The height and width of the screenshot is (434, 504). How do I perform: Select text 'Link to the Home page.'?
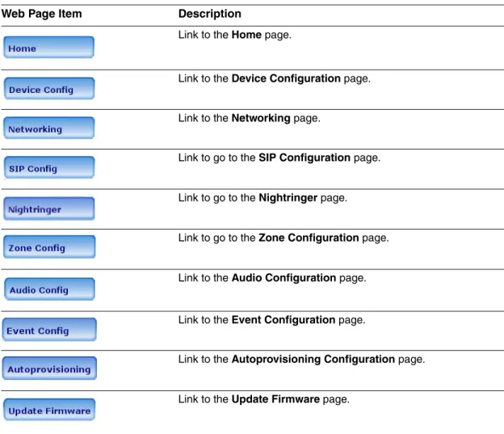pyautogui.click(x=235, y=35)
